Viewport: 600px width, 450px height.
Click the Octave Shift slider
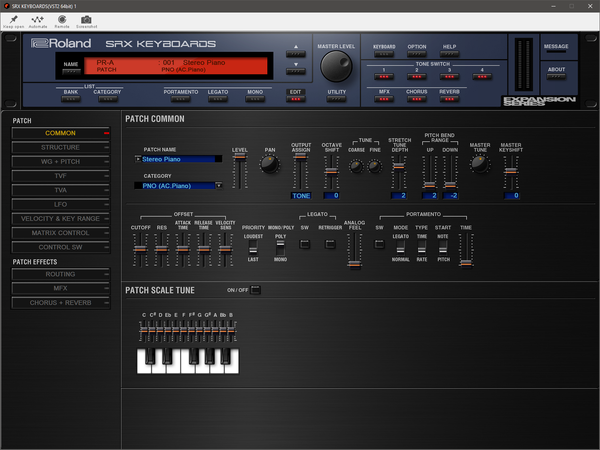tap(331, 172)
